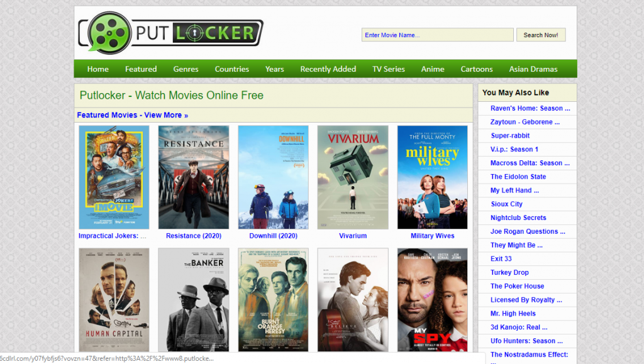
Task: Click the Putlocker film reel logo
Action: [x=109, y=32]
